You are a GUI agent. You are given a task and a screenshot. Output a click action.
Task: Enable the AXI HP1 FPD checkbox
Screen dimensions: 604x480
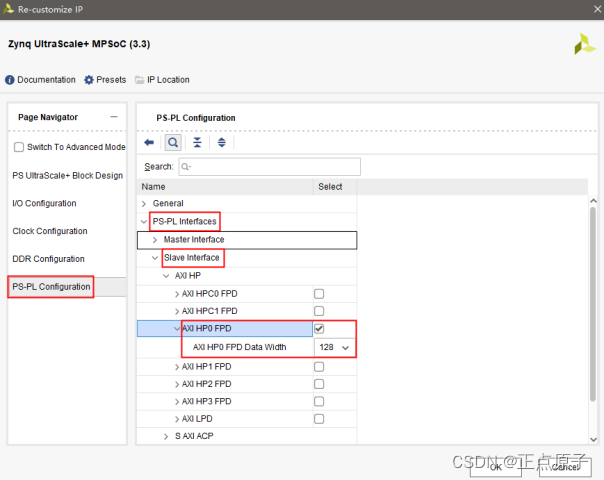tap(319, 367)
